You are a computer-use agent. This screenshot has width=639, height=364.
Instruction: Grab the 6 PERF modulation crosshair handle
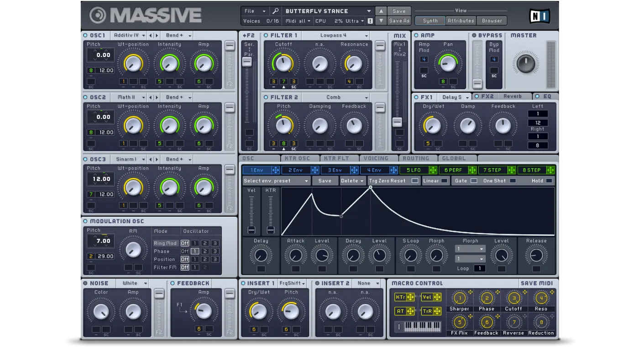point(472,170)
